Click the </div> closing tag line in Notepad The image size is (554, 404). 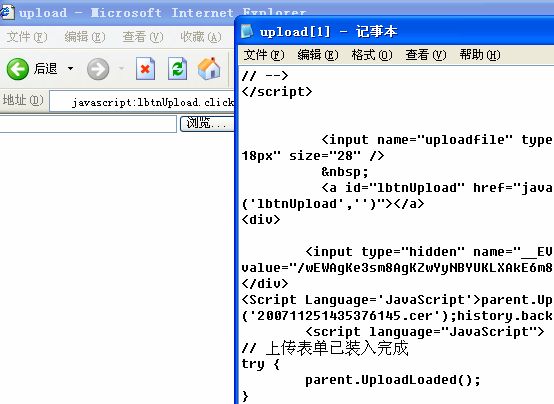(265, 283)
